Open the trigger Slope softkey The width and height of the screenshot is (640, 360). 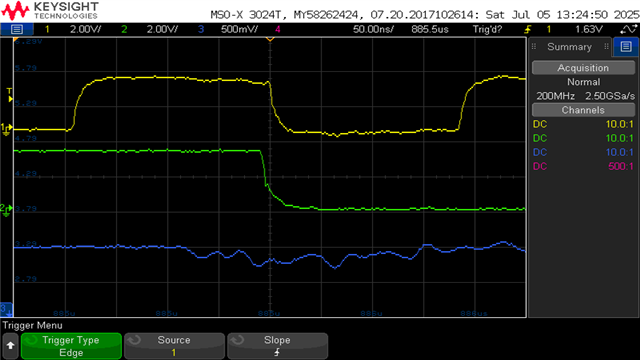pos(277,346)
